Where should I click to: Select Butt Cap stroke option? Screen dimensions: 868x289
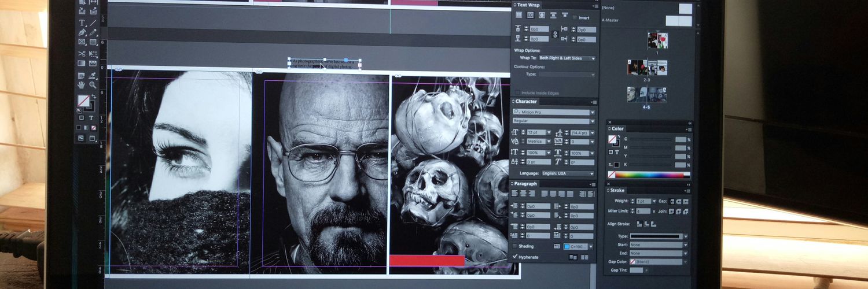tap(671, 201)
